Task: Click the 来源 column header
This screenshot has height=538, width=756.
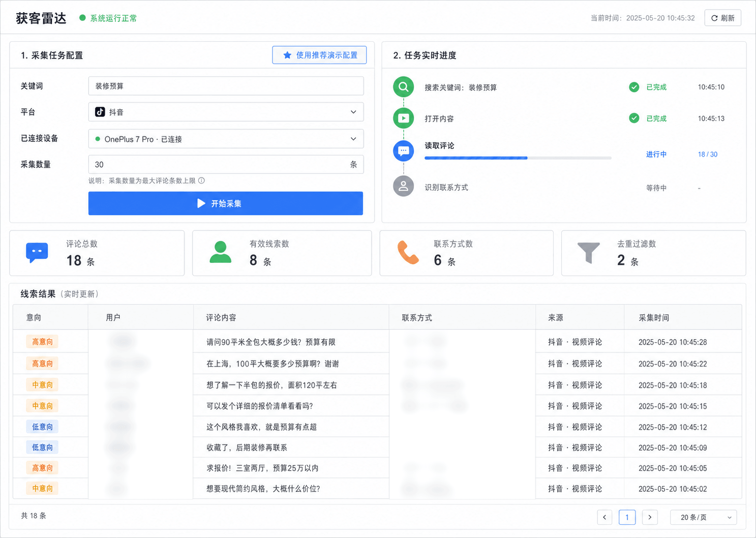Action: click(556, 318)
